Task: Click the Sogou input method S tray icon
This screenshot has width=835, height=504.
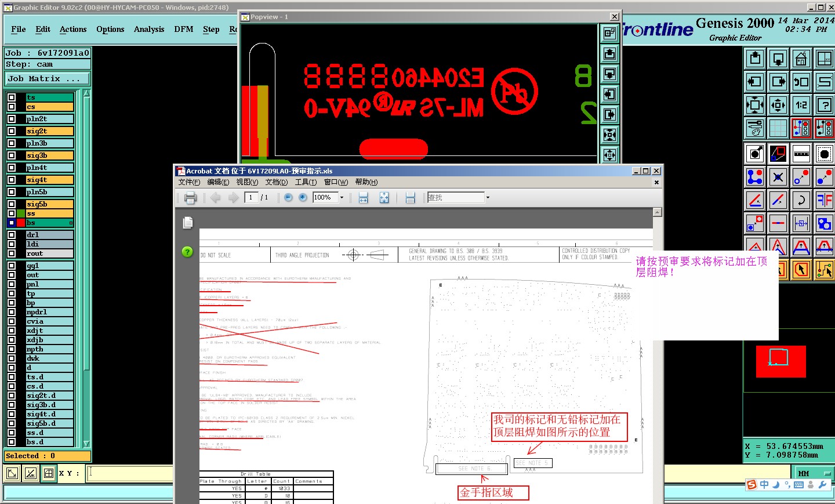Action: [x=752, y=485]
